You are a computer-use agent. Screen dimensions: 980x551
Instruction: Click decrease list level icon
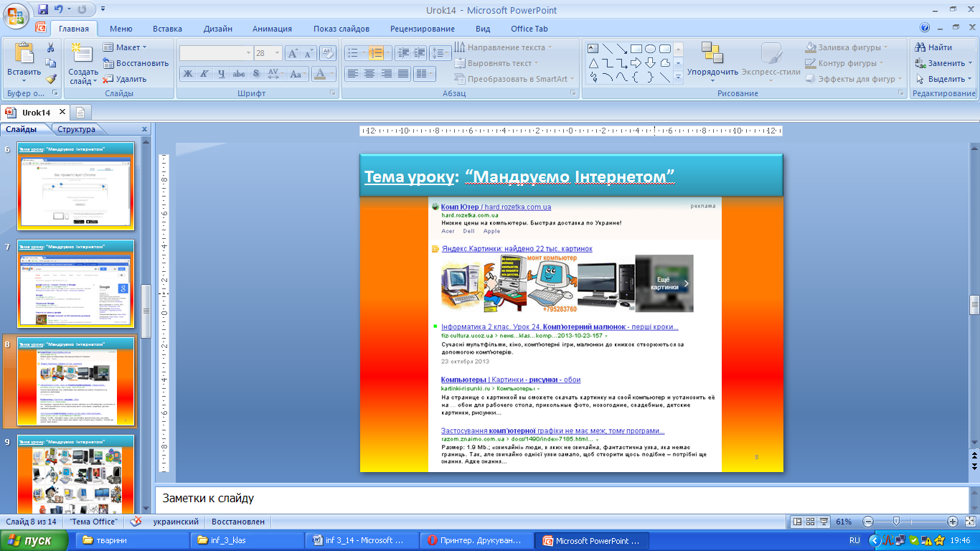point(402,53)
